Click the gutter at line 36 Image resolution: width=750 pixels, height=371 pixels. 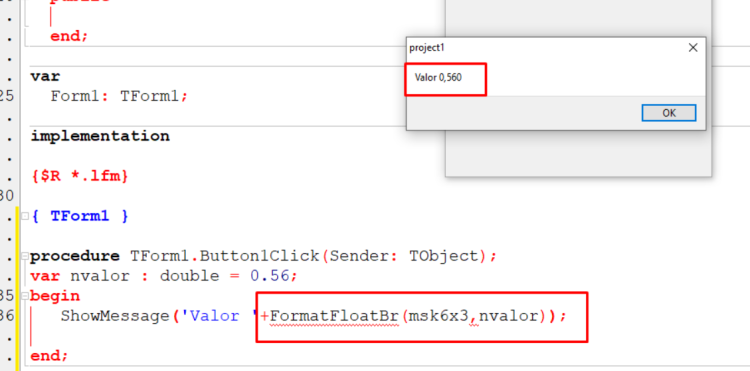[x=8, y=316]
